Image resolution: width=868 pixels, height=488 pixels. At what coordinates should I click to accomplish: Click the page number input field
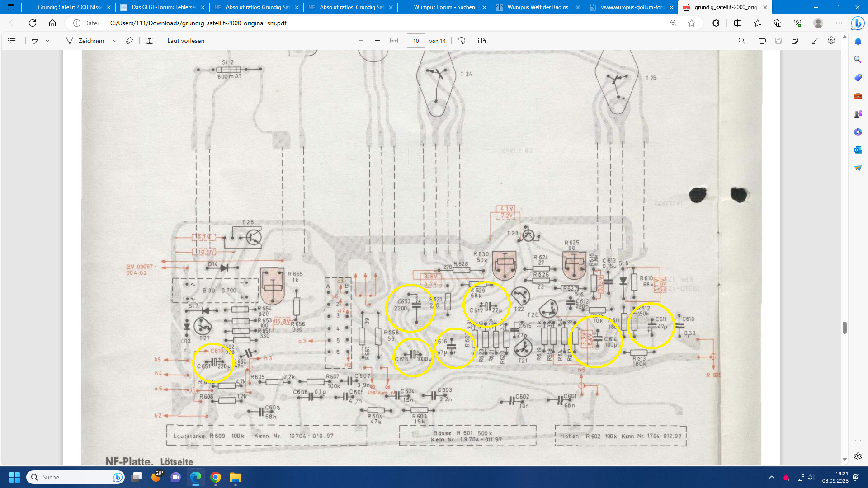pos(416,41)
